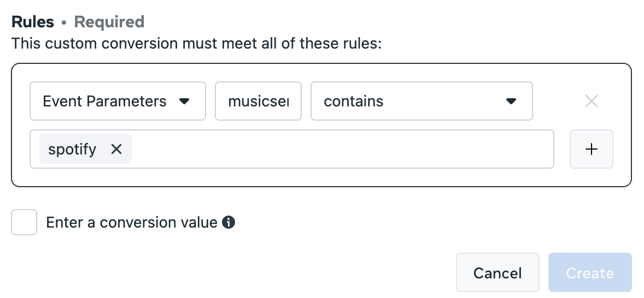Click the Create button
The image size is (644, 298).
pos(590,272)
